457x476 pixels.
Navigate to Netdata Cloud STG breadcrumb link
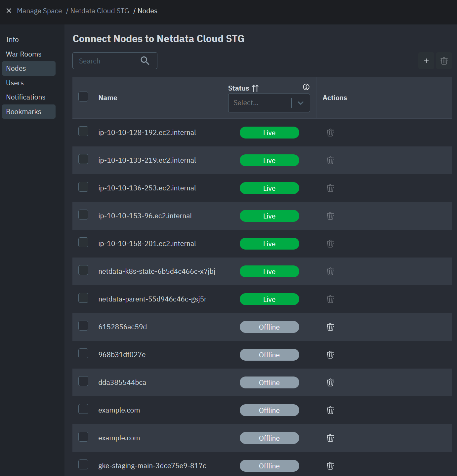[x=99, y=11]
